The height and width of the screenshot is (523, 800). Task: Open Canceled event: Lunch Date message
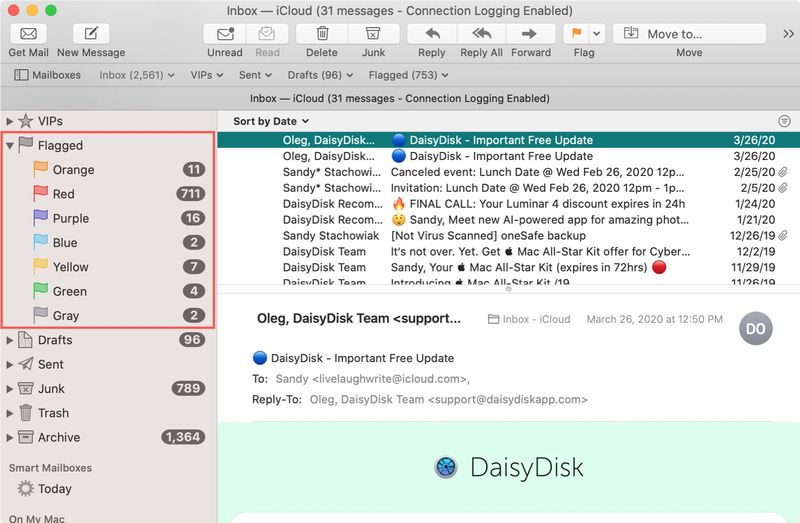(x=508, y=172)
